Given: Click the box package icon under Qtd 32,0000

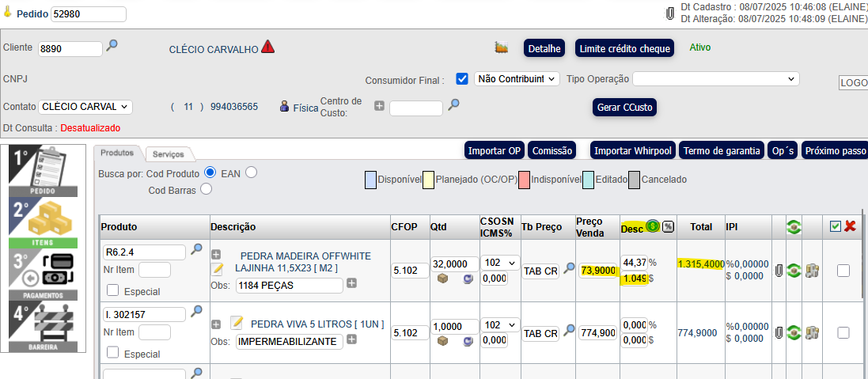Looking at the screenshot, I should click(443, 279).
